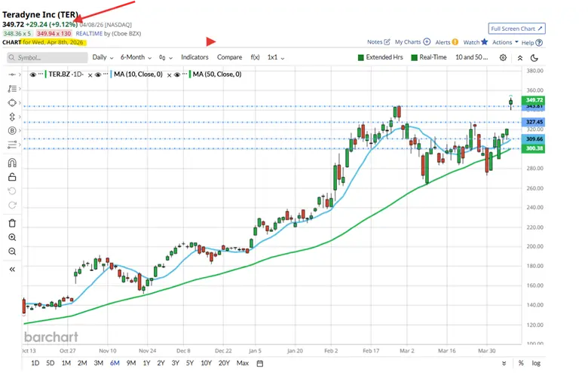Viewport: 588px width, 378px height.
Task: Click green color bar beside TER.BZ
Action: pyautogui.click(x=45, y=75)
